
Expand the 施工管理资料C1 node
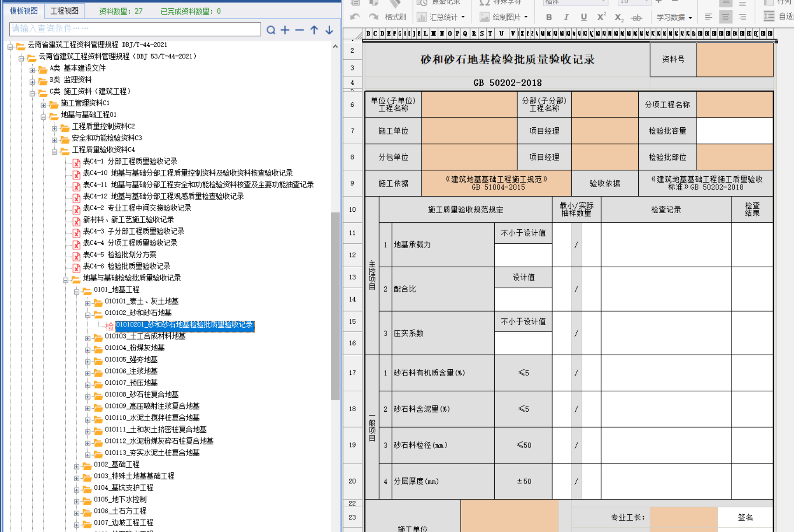pos(43,105)
